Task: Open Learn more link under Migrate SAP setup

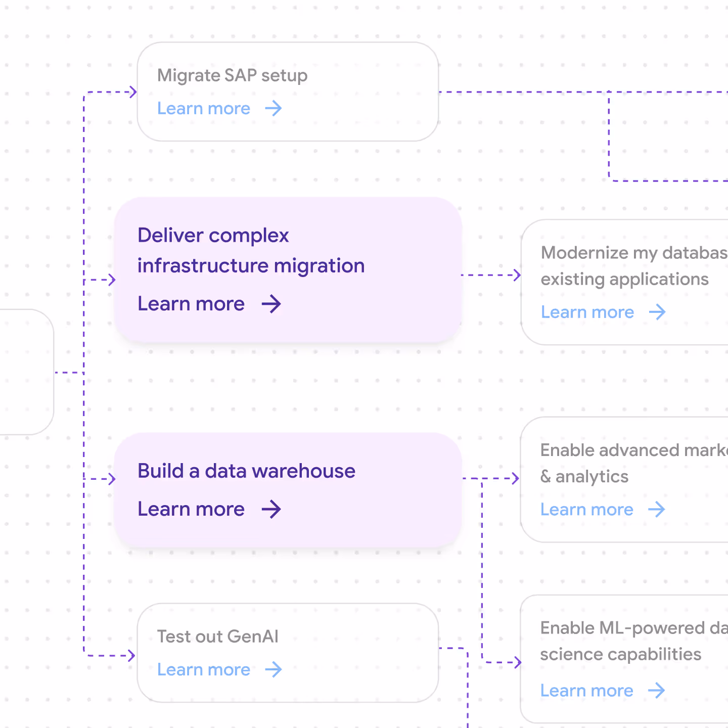Action: 204,108
